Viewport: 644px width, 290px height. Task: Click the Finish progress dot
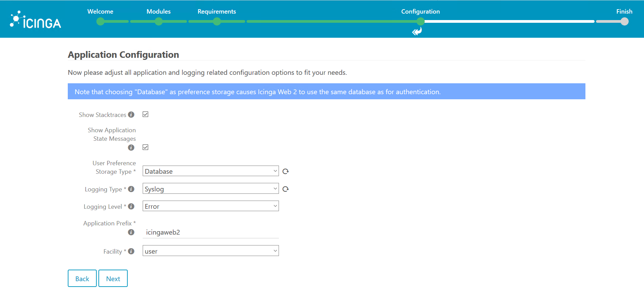coord(625,21)
